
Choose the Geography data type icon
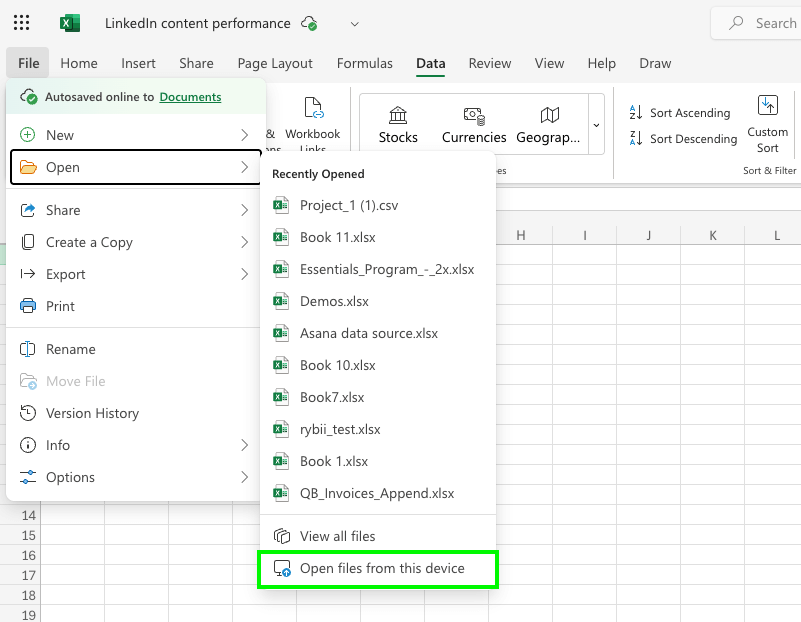click(550, 115)
